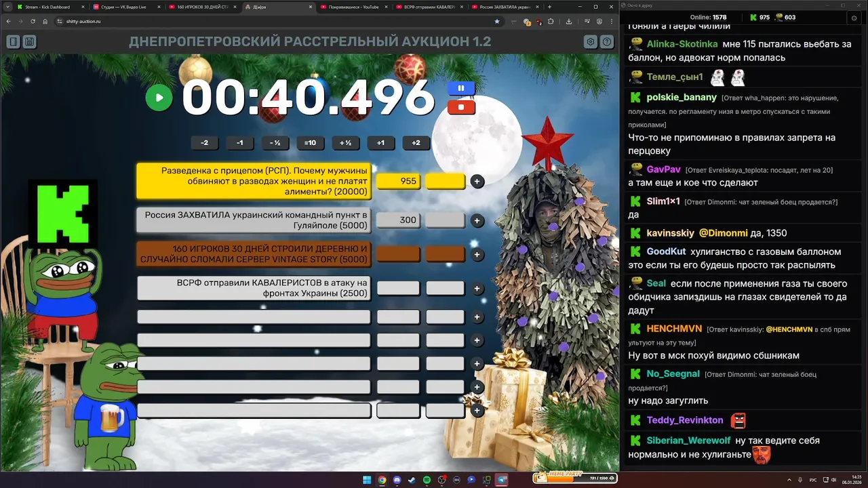Bookmark this page with the star icon
This screenshot has height=488, width=868.
tap(496, 21)
